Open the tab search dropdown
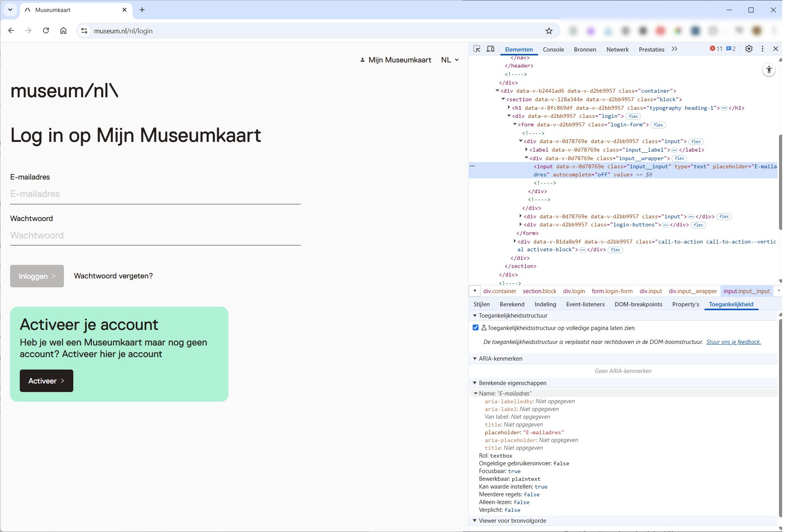Screen dimensions: 786x532 pyautogui.click(x=10, y=10)
